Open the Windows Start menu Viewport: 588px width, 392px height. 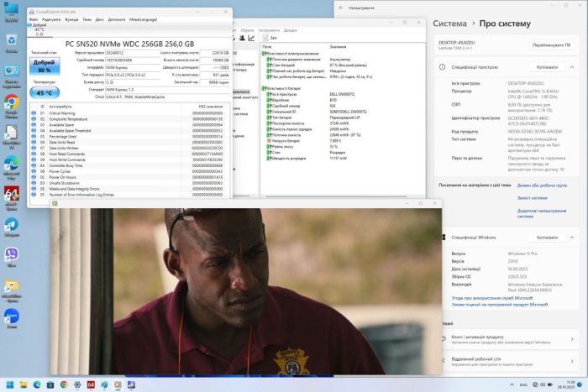(x=10, y=385)
